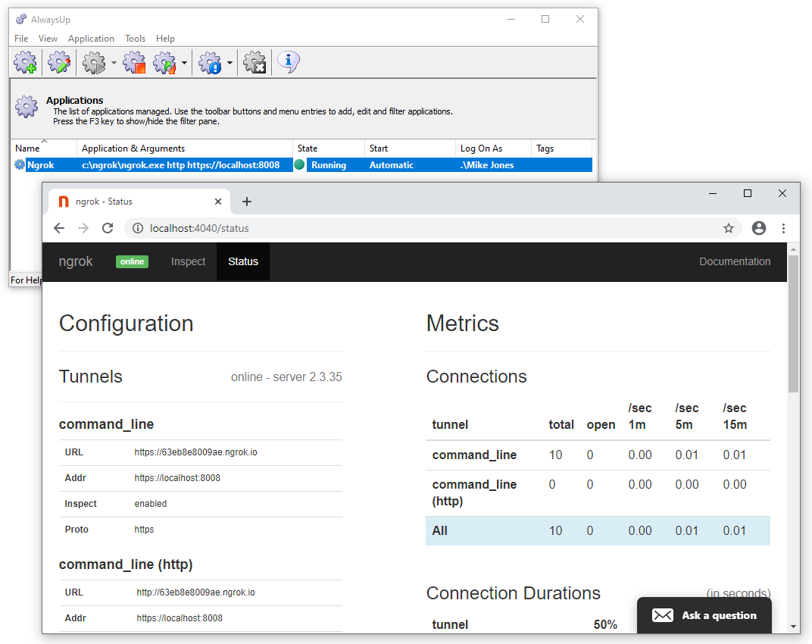Viewport: 812px width, 644px height.
Task: Open the Chrome profile account icon
Action: click(759, 228)
